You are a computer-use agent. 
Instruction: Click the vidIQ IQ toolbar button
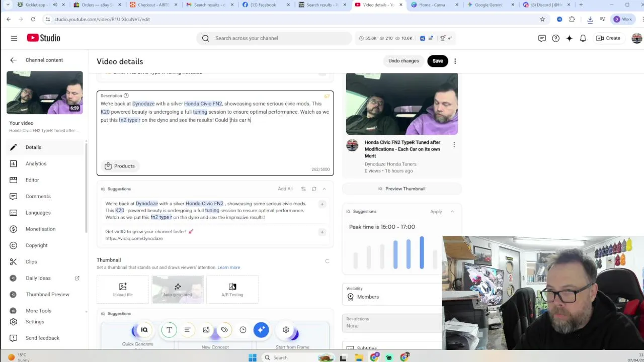tap(144, 330)
